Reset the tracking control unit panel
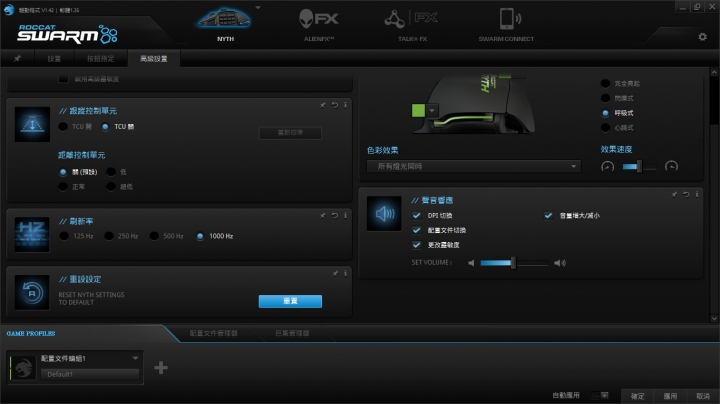Screen dimensions: 720x404 tap(335, 105)
